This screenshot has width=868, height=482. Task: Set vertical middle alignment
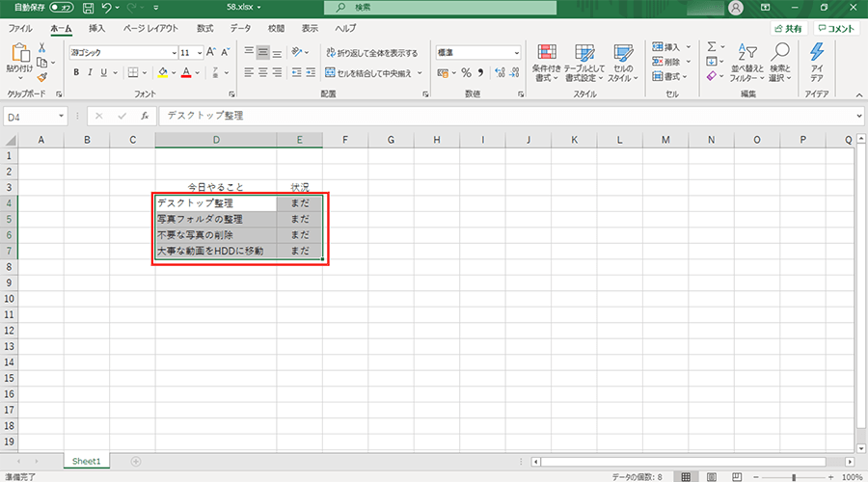pos(263,53)
